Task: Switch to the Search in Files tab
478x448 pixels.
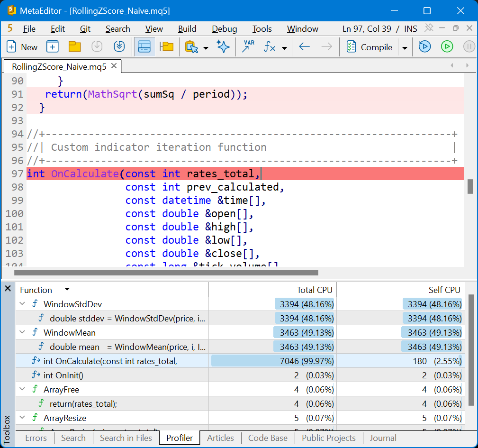Action: pyautogui.click(x=126, y=438)
